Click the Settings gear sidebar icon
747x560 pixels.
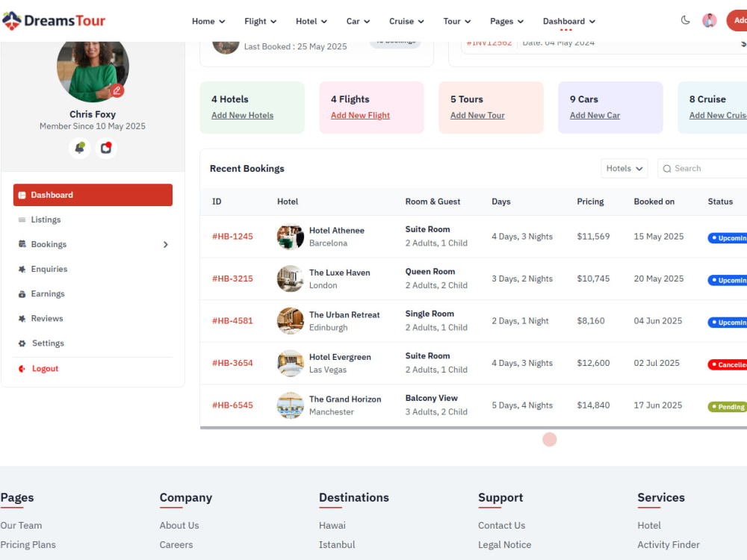22,343
